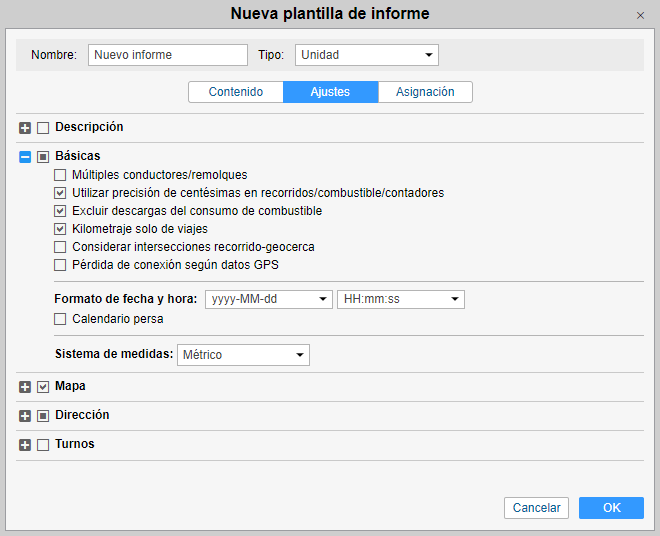Switch to the Asignación tab
Viewport: 660px width, 536px height.
[425, 92]
